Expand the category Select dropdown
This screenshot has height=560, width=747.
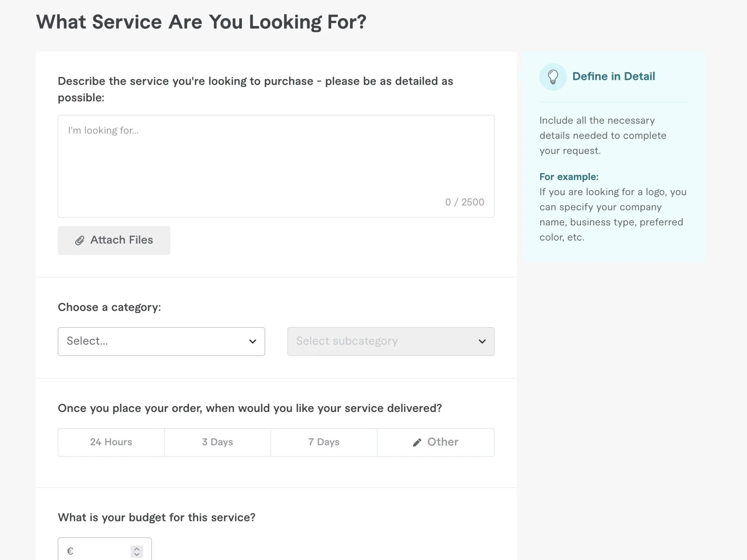pyautogui.click(x=162, y=341)
